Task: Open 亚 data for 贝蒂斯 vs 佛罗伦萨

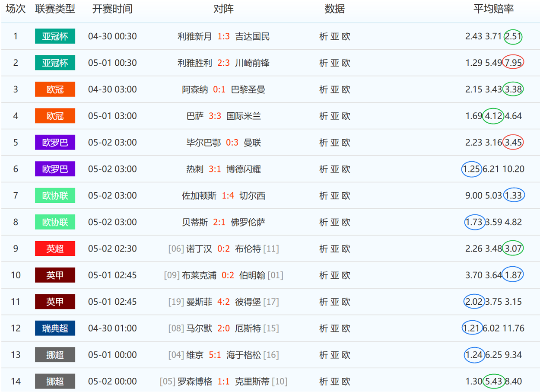Action: tap(335, 223)
